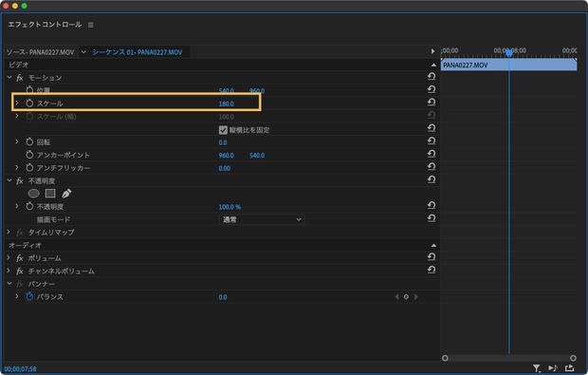Reset the 位置 parameter
Image resolution: width=588 pixels, height=375 pixels.
tap(432, 89)
